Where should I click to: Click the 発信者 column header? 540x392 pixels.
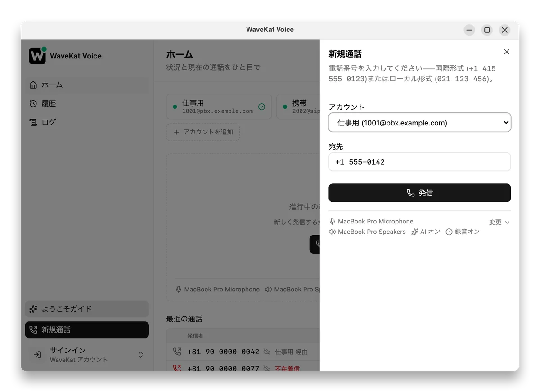(195, 336)
